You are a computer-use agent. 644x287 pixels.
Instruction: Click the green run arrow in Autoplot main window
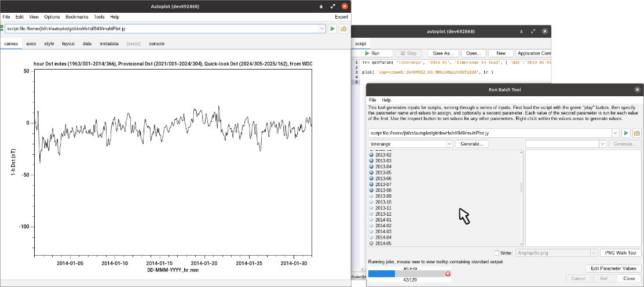[x=332, y=29]
